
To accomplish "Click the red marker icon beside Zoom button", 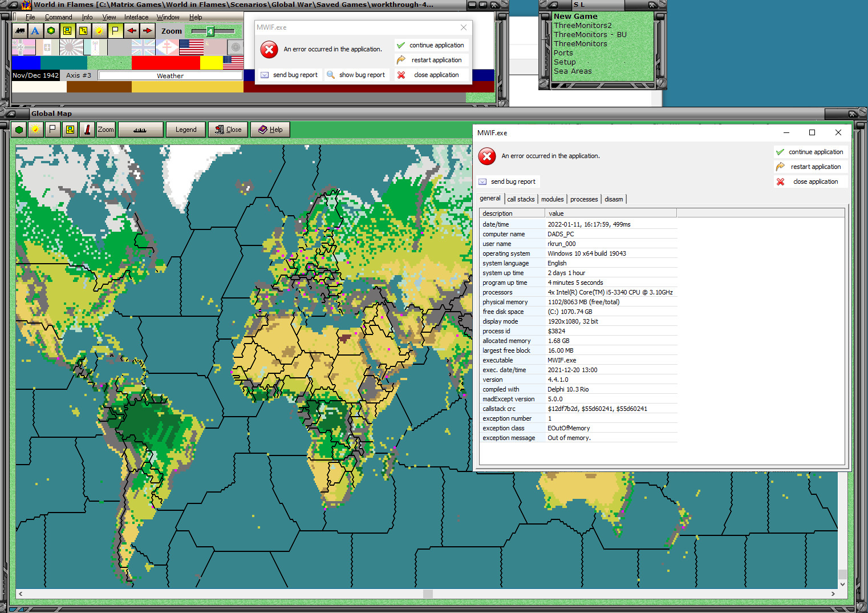I will click(x=87, y=130).
